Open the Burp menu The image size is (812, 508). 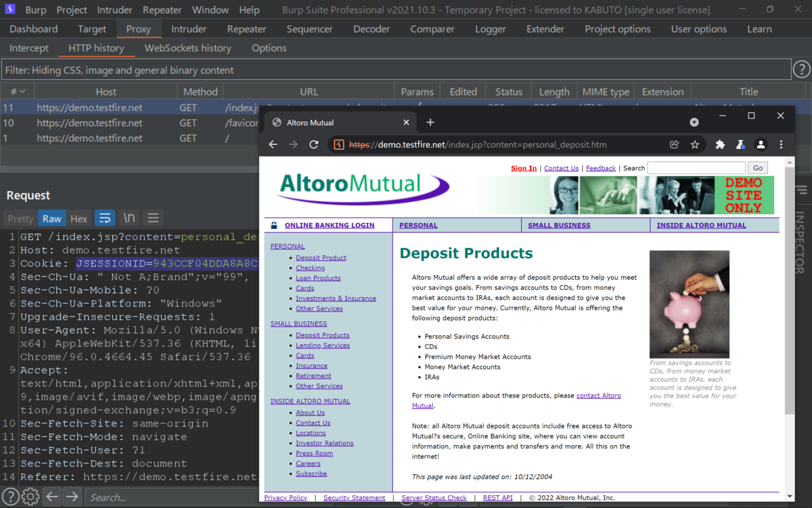[x=36, y=10]
